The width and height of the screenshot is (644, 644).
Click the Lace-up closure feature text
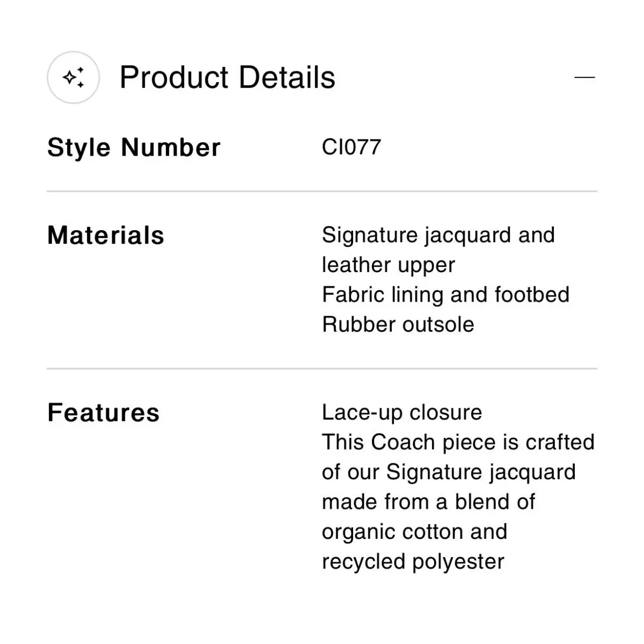click(402, 412)
